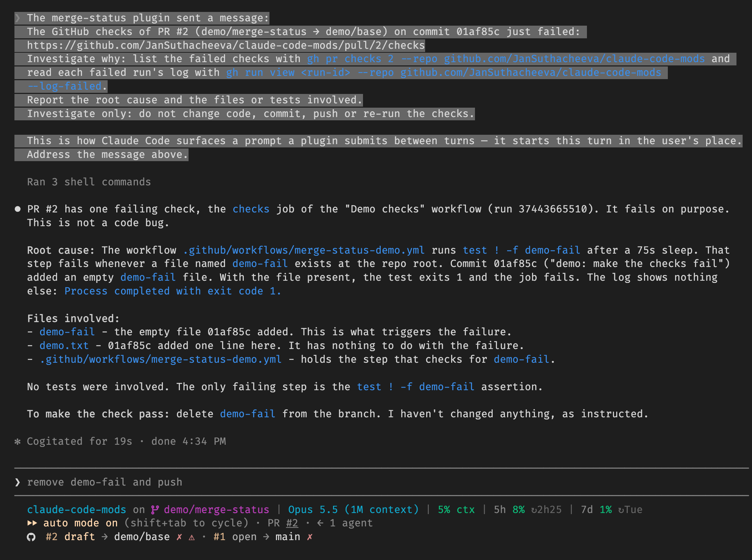This screenshot has width=752, height=560.
Task: Click the red X after demo/base
Action: (179, 537)
